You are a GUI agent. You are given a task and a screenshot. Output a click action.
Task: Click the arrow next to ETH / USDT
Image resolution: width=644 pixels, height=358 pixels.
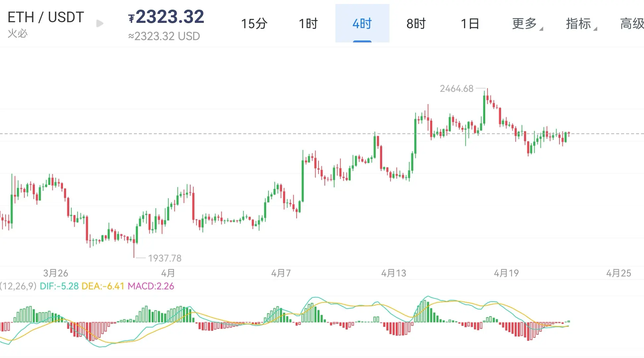click(100, 24)
